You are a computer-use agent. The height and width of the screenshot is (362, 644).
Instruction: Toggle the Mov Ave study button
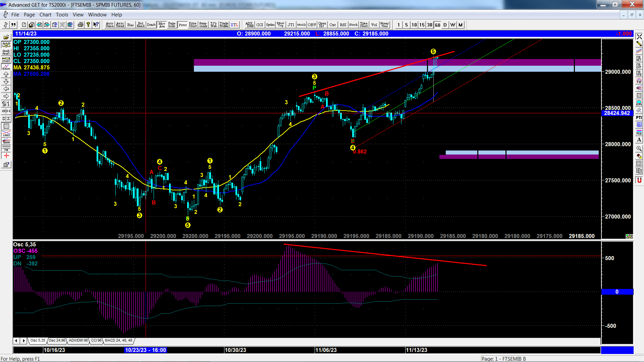[162, 25]
